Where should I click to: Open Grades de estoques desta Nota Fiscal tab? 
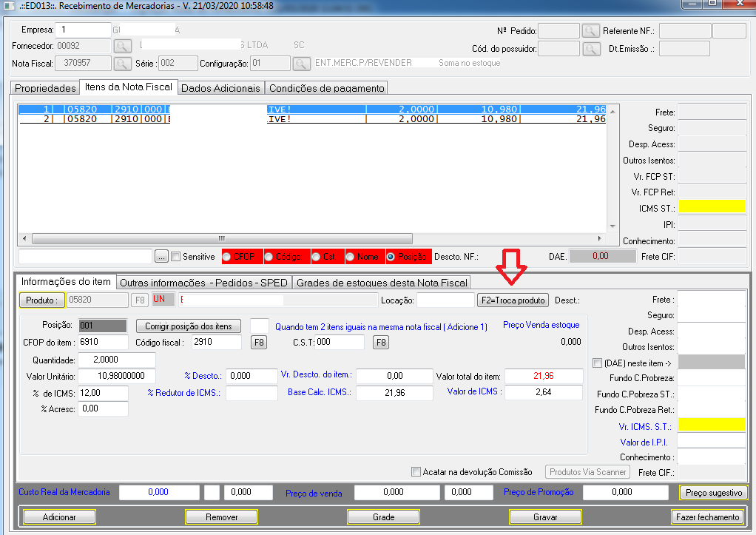[382, 282]
